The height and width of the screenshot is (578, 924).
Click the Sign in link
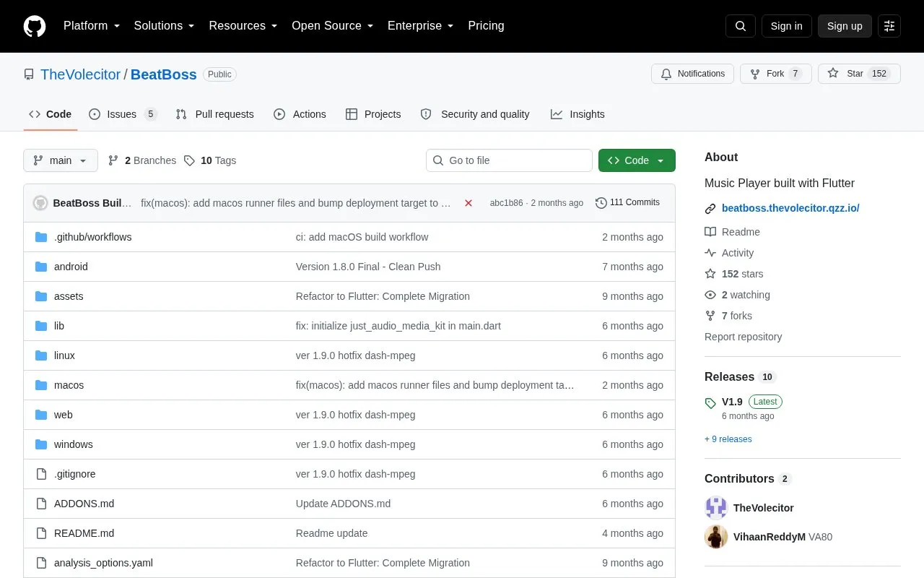click(786, 26)
